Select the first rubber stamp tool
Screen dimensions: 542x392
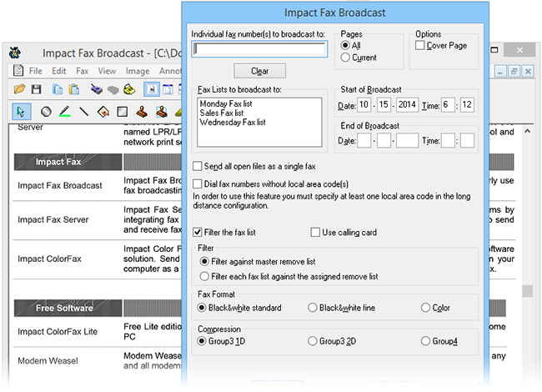(142, 112)
